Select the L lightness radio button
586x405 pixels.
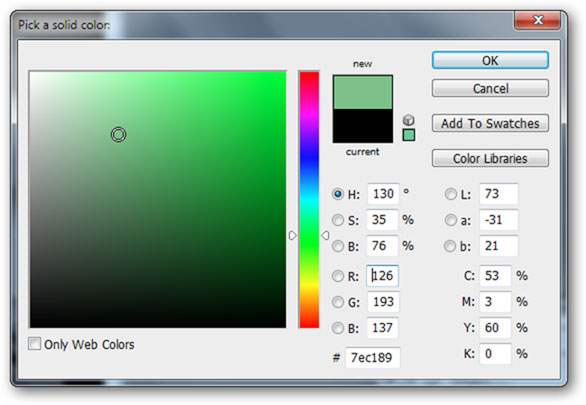point(451,194)
